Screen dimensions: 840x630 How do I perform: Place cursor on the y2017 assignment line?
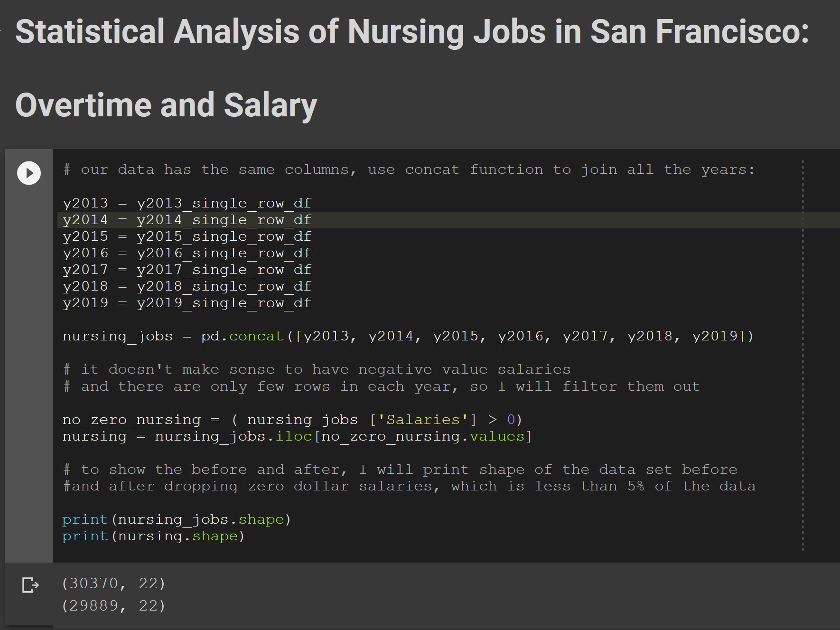click(187, 270)
